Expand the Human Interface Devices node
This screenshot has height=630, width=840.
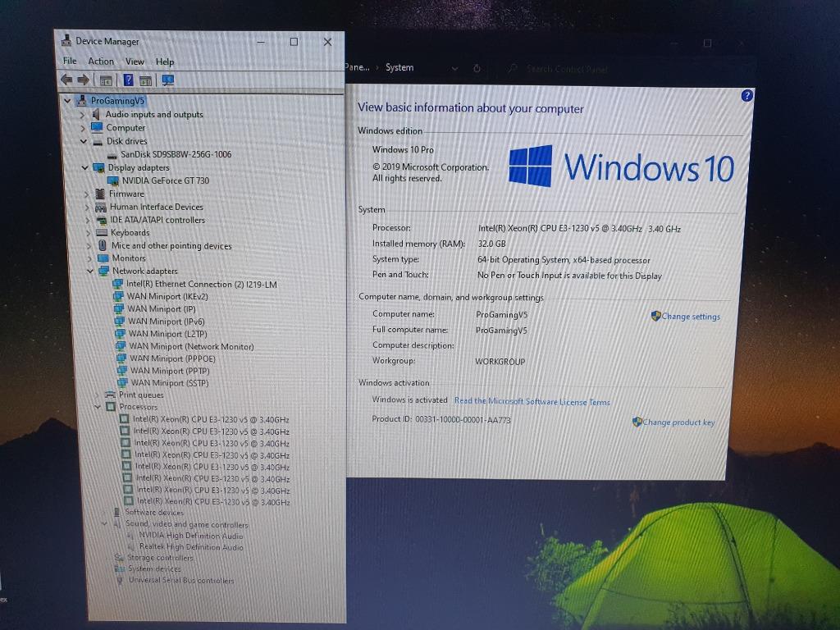[87, 208]
